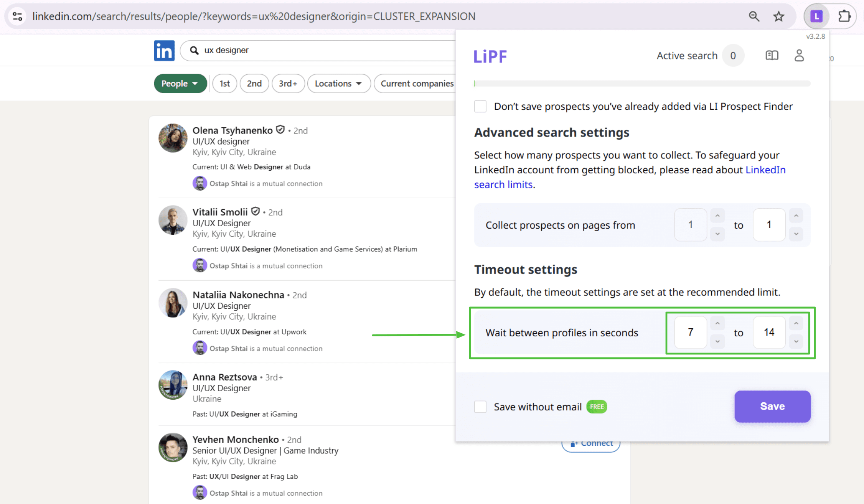Open the browser extensions puzzle icon
The image size is (864, 504).
844,16
